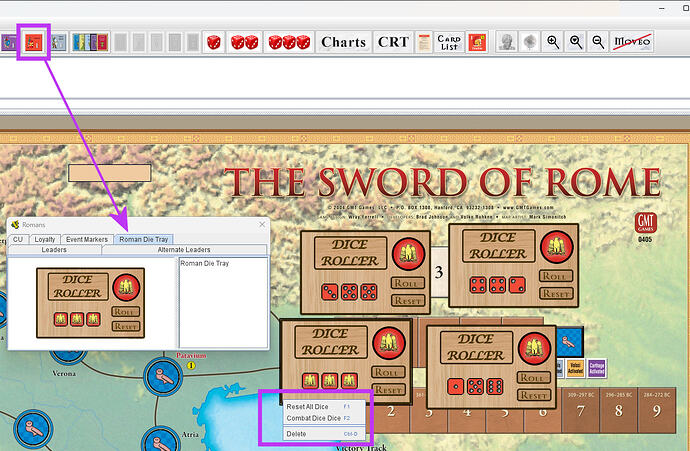This screenshot has width=690, height=451.
Task: Click Victory Track box 2
Action: [x=391, y=412]
